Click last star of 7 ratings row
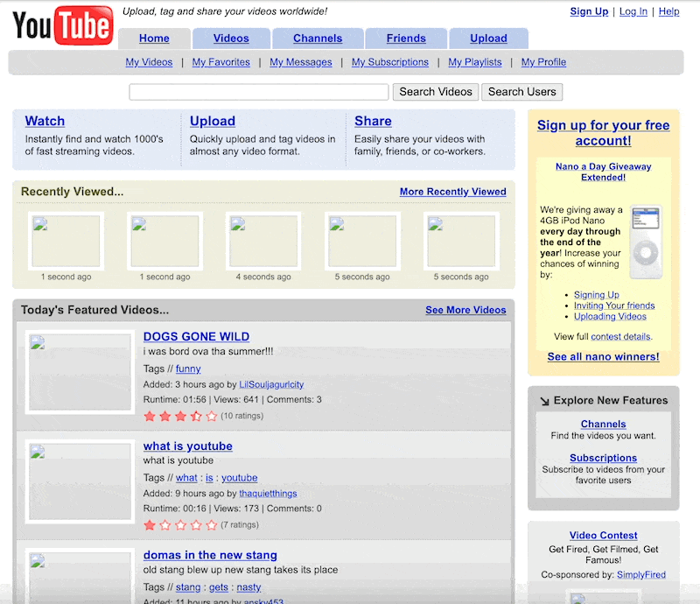 (212, 525)
